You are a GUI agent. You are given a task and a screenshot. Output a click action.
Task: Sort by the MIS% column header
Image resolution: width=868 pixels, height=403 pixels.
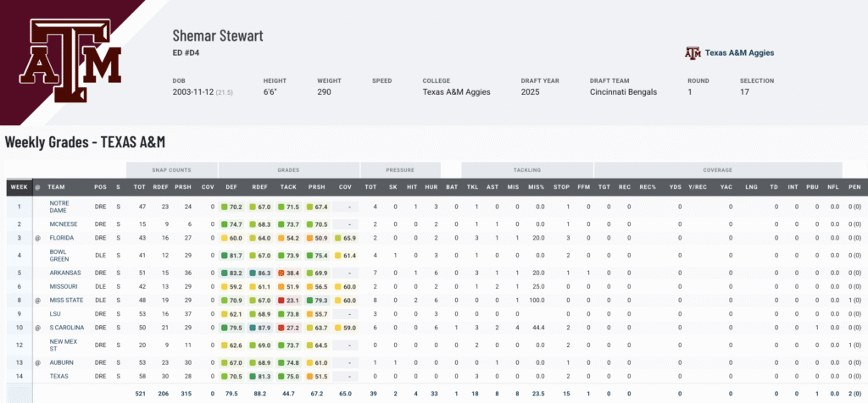point(536,187)
